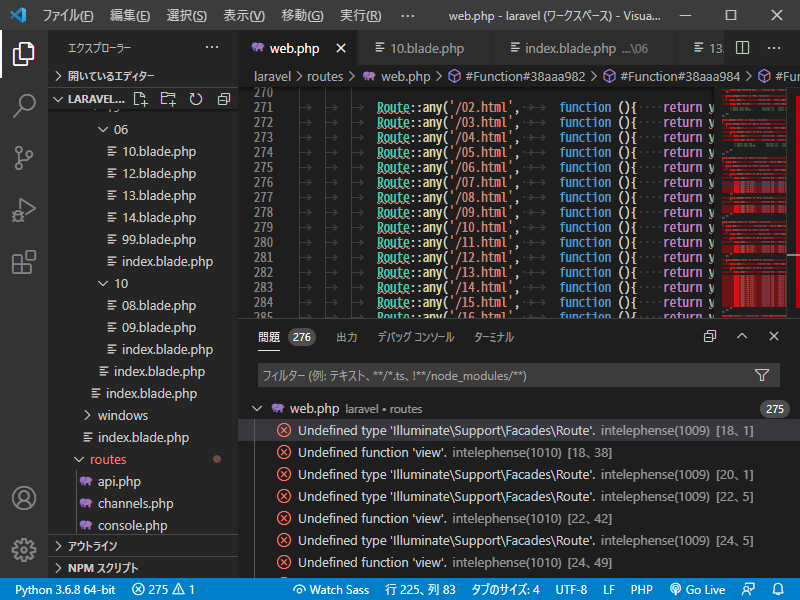Toggle maximize panel size with chevron up
800x600 pixels.
point(742,337)
